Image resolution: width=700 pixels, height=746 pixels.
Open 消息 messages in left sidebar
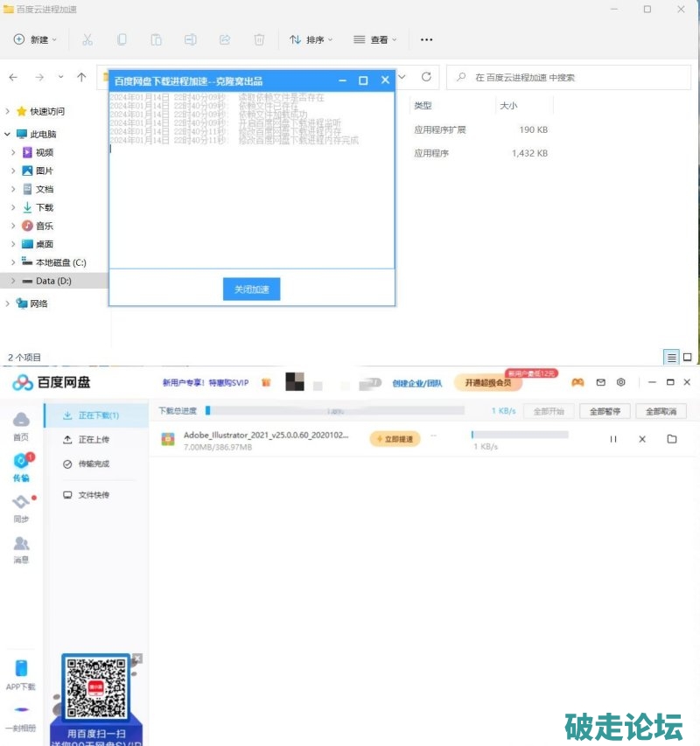coord(21,549)
